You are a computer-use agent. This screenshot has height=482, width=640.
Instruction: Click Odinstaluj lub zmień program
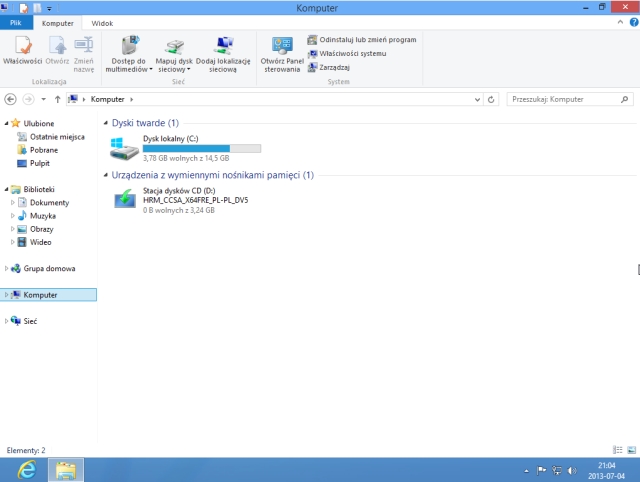(361, 40)
